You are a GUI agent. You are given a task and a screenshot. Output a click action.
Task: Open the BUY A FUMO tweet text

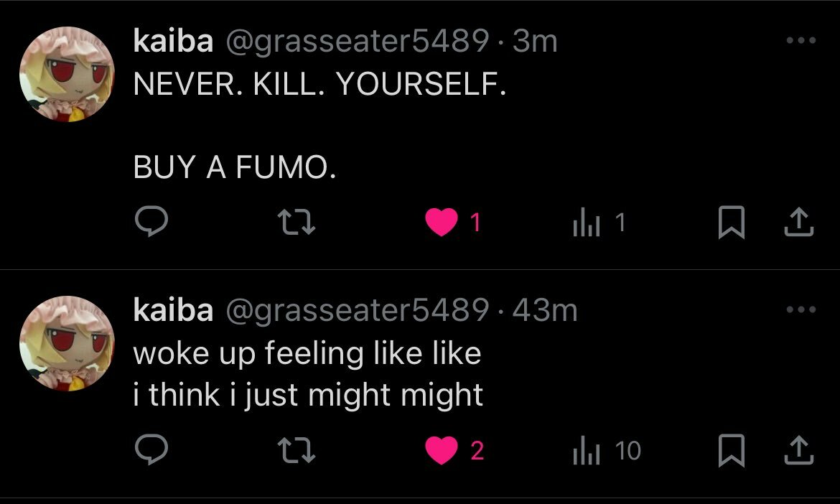235,167
